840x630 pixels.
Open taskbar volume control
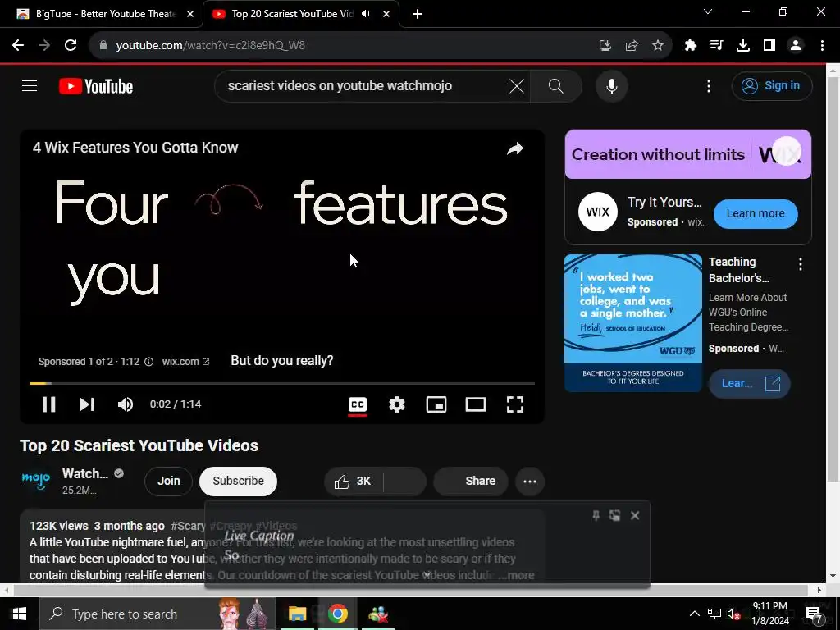tap(733, 614)
